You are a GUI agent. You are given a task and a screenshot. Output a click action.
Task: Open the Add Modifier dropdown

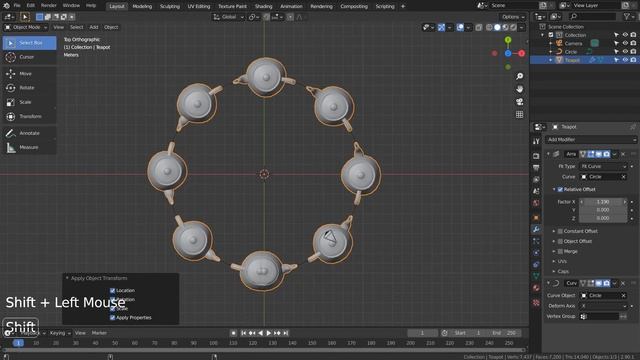point(590,140)
